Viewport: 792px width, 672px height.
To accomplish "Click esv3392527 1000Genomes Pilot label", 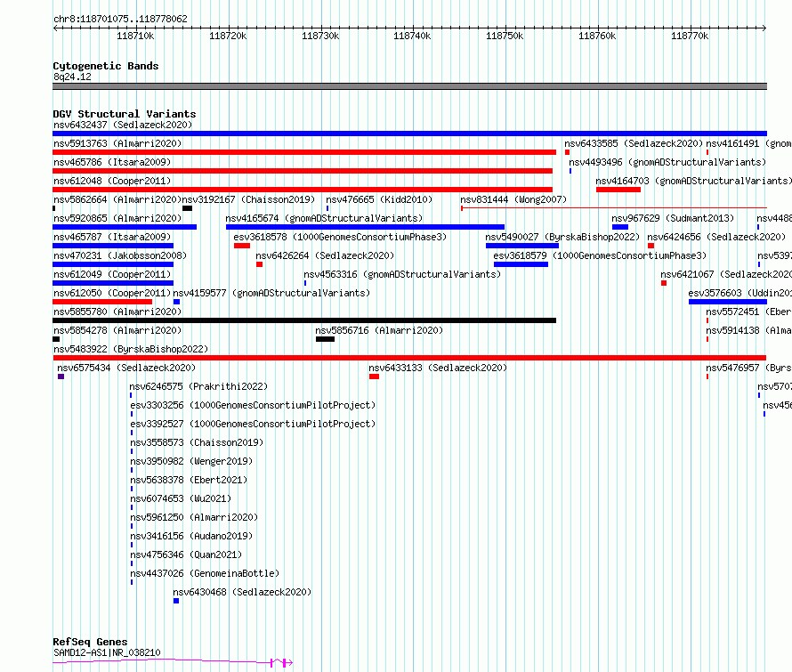I will 253,424.
